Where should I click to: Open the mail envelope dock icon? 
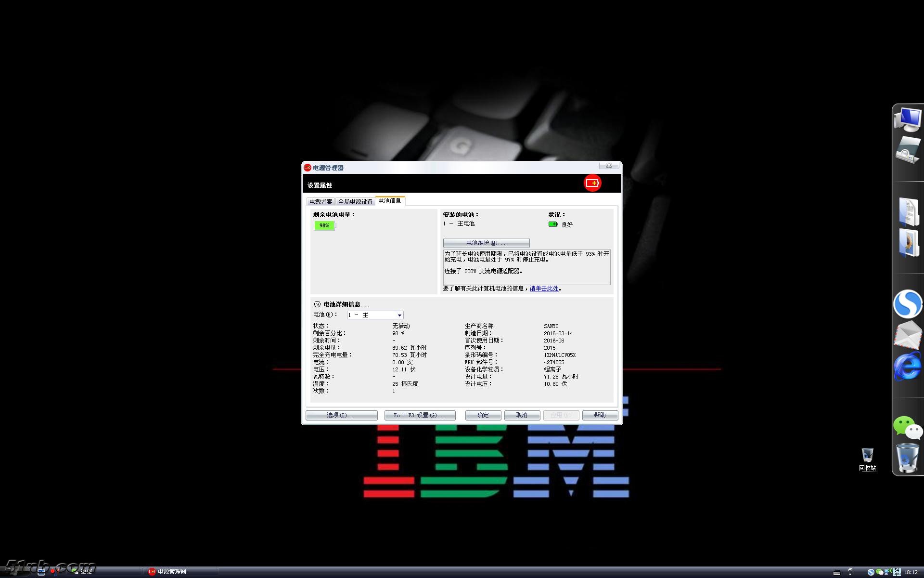tap(907, 335)
